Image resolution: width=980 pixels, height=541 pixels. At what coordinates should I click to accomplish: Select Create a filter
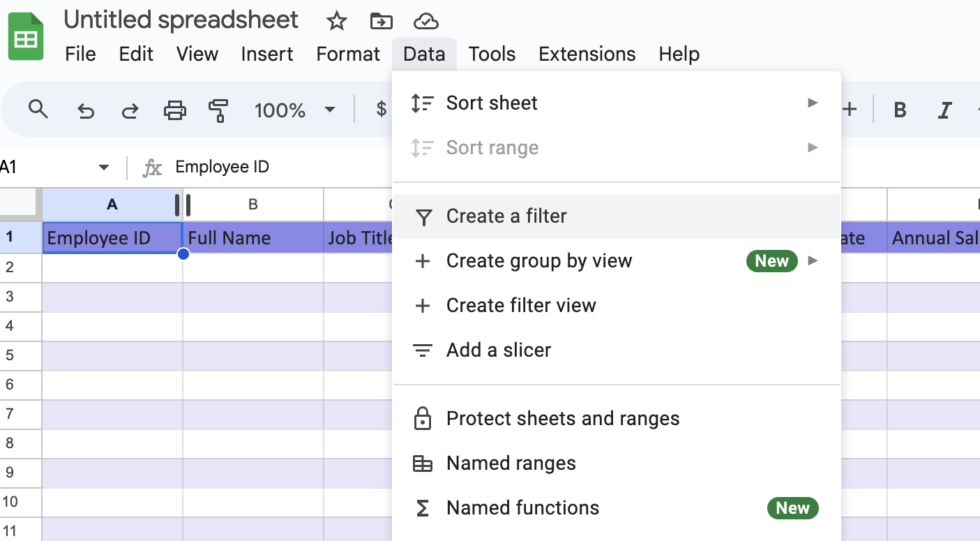[506, 216]
